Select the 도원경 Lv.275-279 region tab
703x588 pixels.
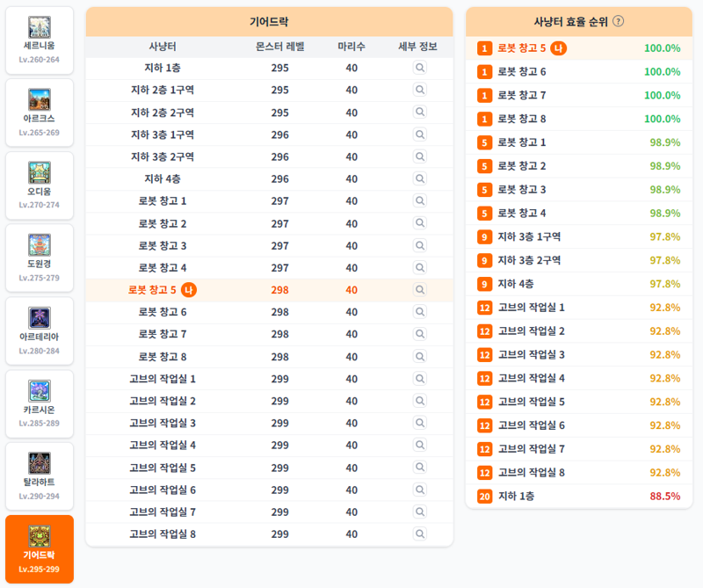click(x=40, y=258)
